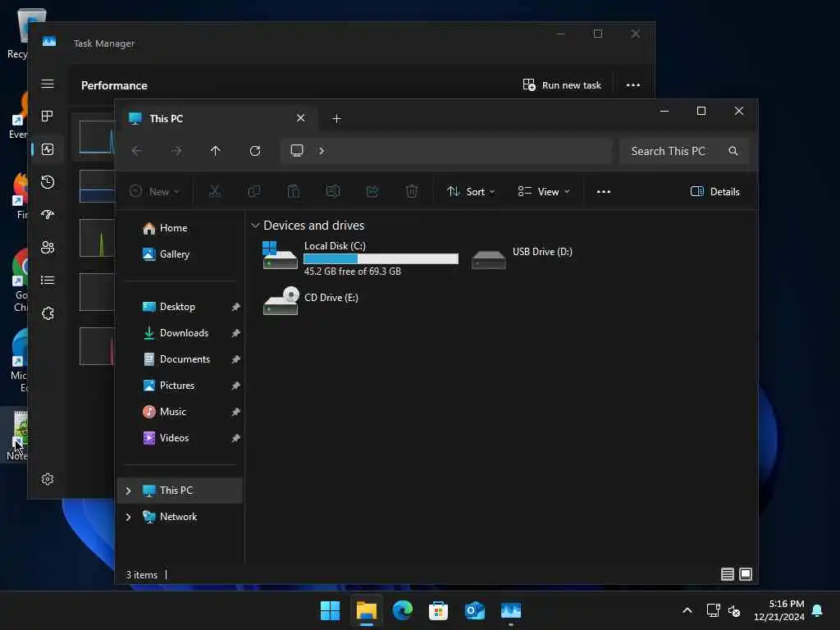Go up one folder level
This screenshot has width=840, height=630.
[216, 151]
